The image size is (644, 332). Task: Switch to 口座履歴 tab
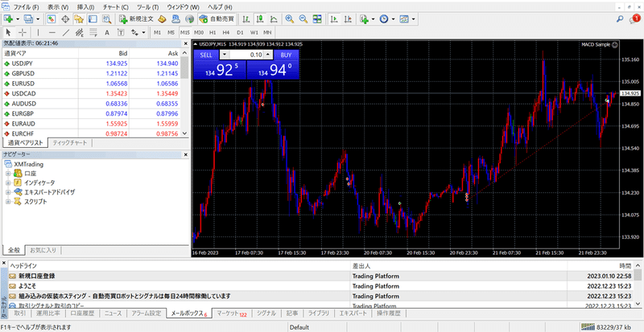(x=82, y=314)
